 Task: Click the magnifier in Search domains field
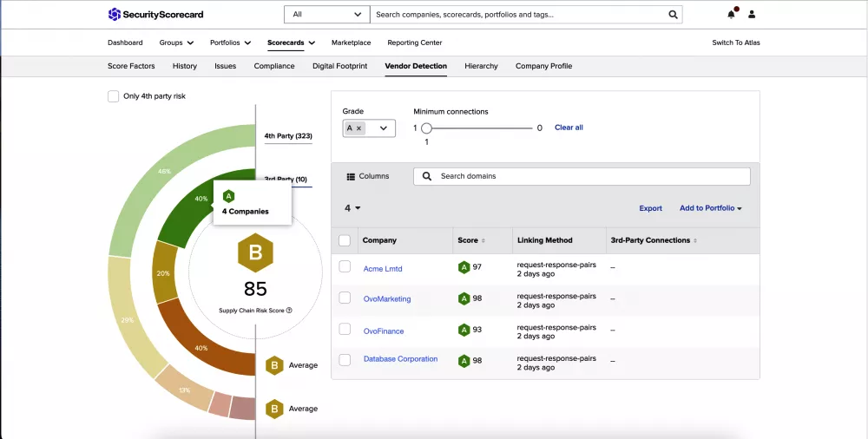click(426, 176)
